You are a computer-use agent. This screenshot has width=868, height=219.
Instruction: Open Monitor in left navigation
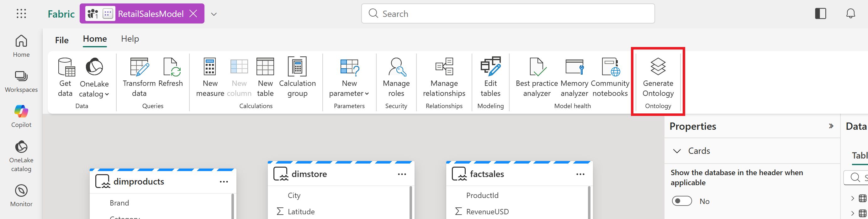pos(21,196)
